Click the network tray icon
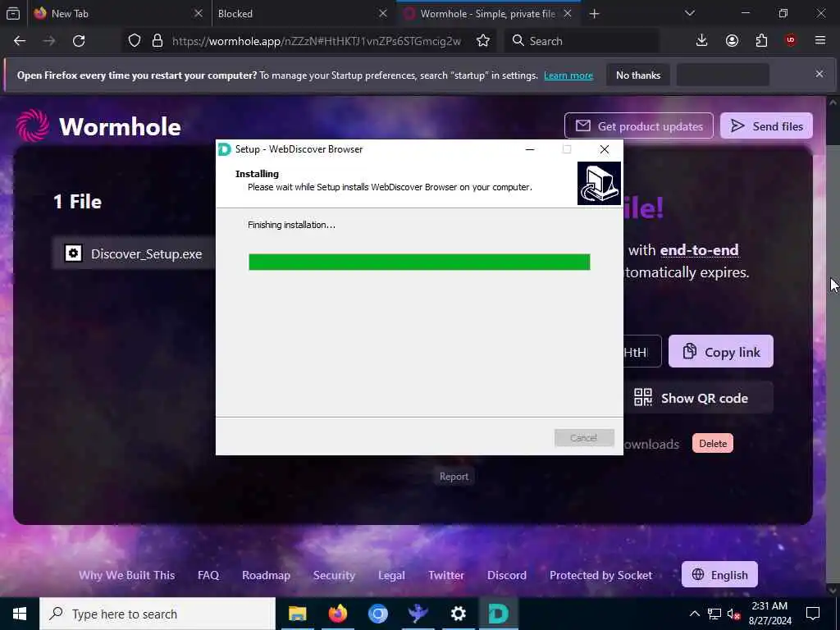The height and width of the screenshot is (630, 840). pyautogui.click(x=714, y=614)
